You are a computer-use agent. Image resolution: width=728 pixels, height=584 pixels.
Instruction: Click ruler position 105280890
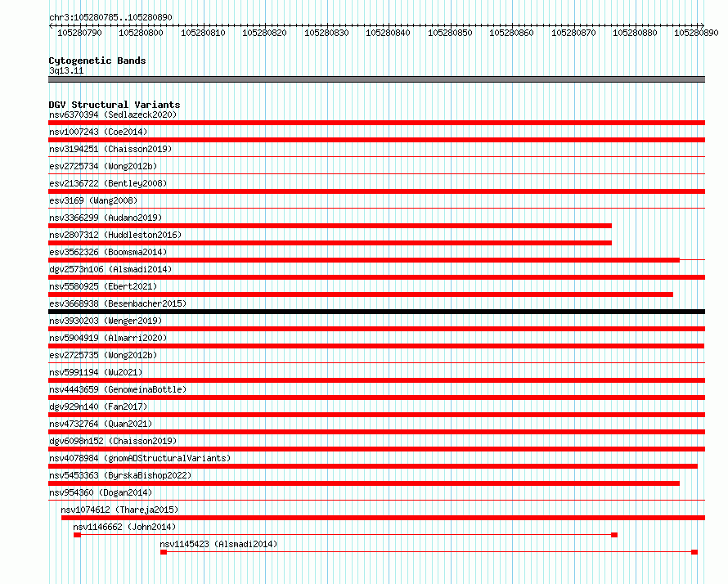696,33
